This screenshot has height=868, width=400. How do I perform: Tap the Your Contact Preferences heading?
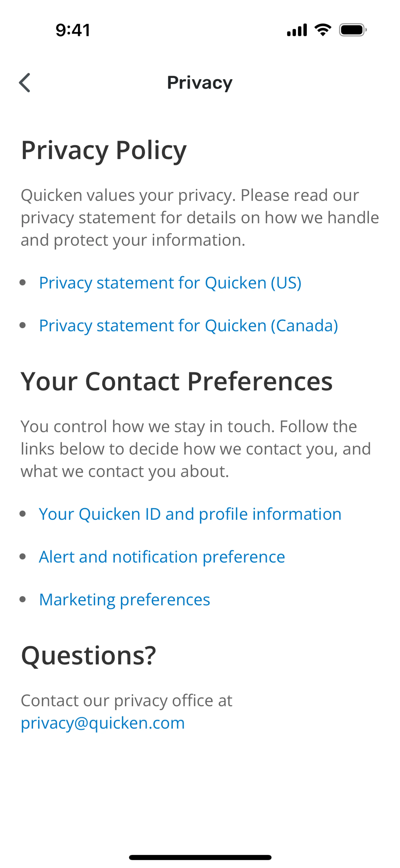click(177, 381)
